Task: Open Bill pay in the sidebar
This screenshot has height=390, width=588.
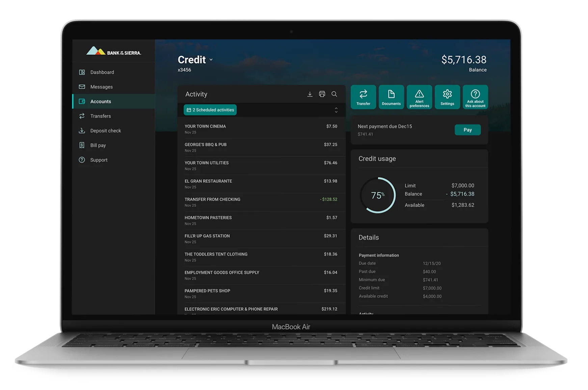Action: coord(98,145)
